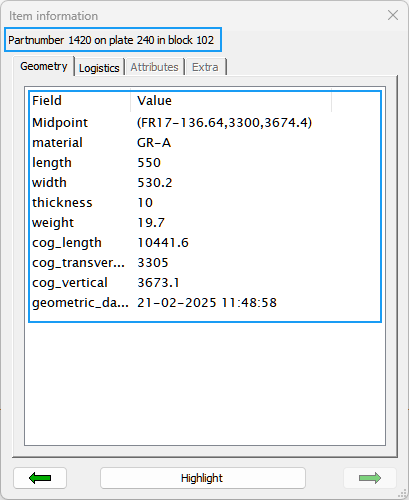
Task: Select the width 530.2 row
Action: click(205, 183)
